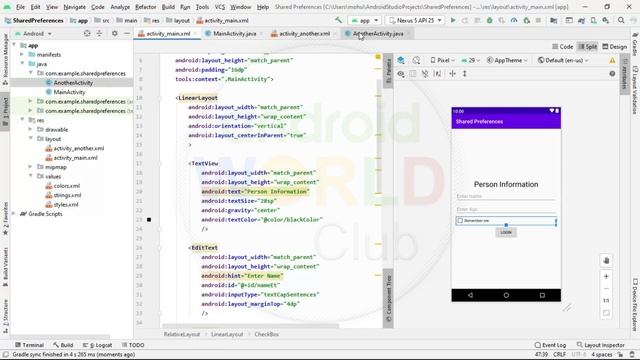The image size is (640, 360).
Task: Click the Enter Name field in preview
Action: tap(506, 196)
